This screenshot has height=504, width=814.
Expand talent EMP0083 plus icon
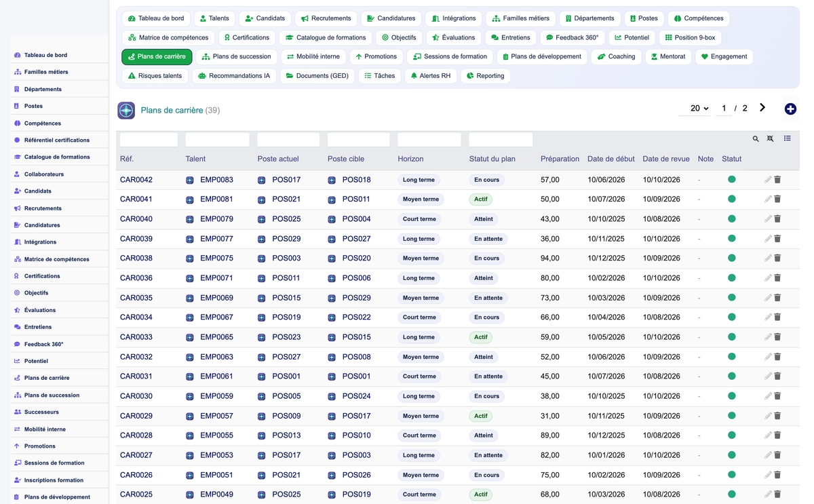point(190,180)
